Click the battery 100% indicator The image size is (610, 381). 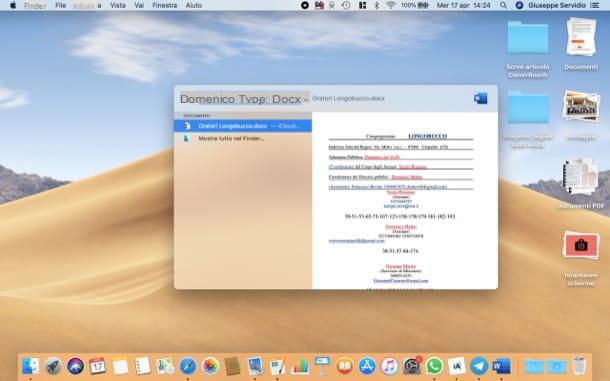click(x=415, y=5)
